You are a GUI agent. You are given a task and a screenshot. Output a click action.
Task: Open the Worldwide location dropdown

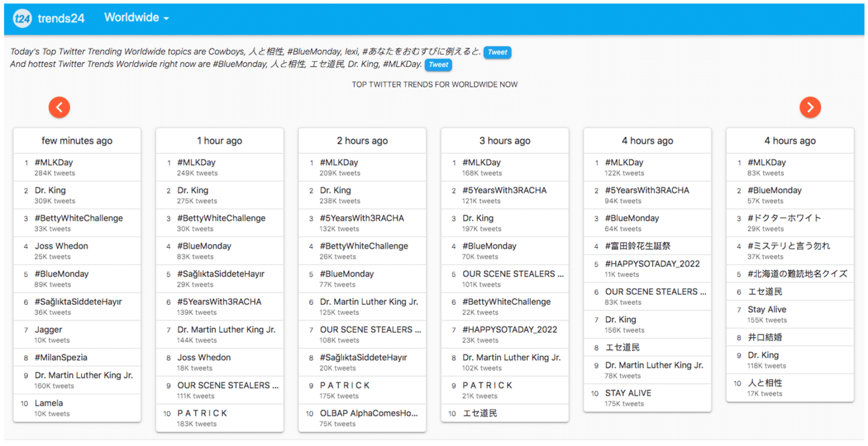pyautogui.click(x=136, y=18)
